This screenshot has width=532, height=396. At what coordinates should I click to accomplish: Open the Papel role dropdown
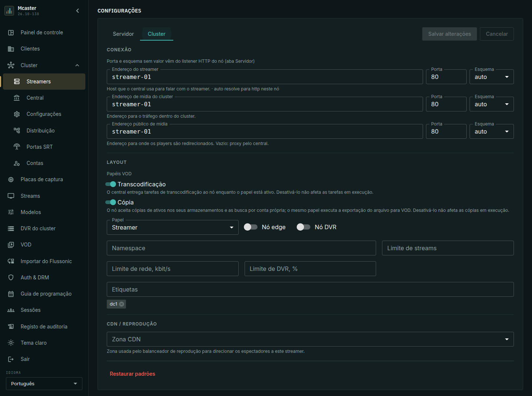point(173,227)
